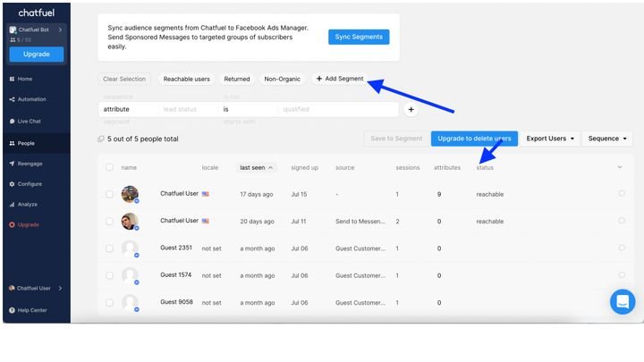This screenshot has width=644, height=362.
Task: Sort by the last seen column
Action: 256,167
